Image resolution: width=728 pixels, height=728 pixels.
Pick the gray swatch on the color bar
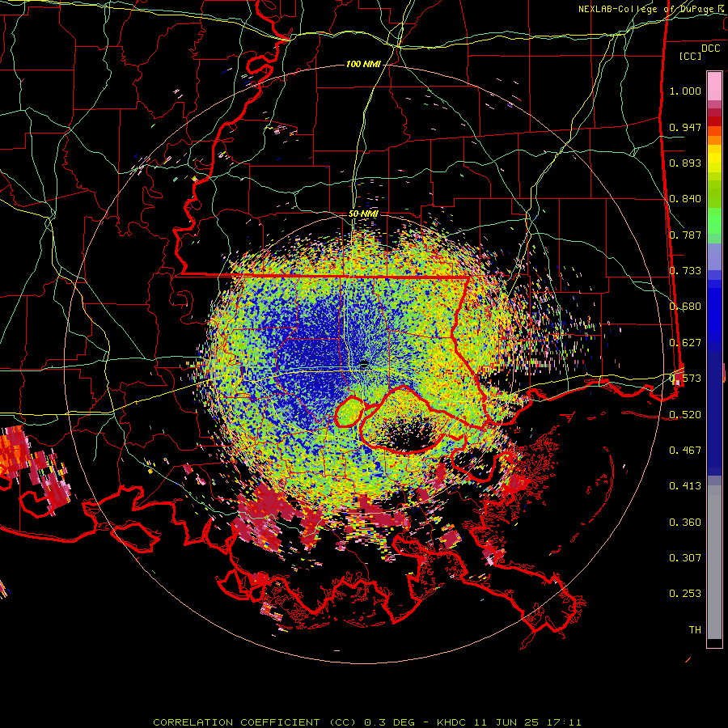[x=714, y=562]
